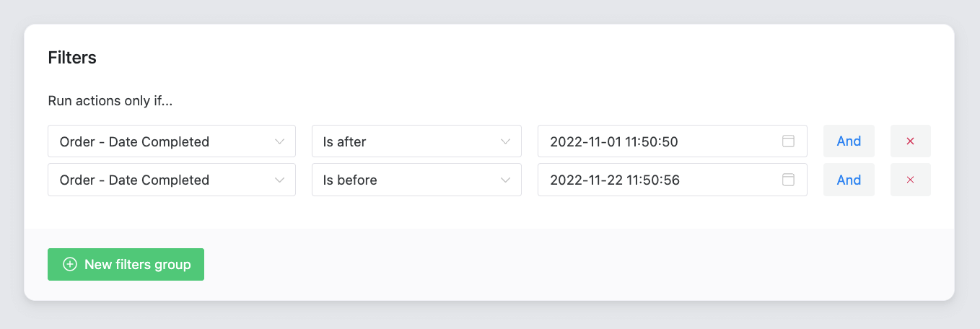Delete the "Is before" filter row
This screenshot has height=329, width=980.
click(x=910, y=180)
